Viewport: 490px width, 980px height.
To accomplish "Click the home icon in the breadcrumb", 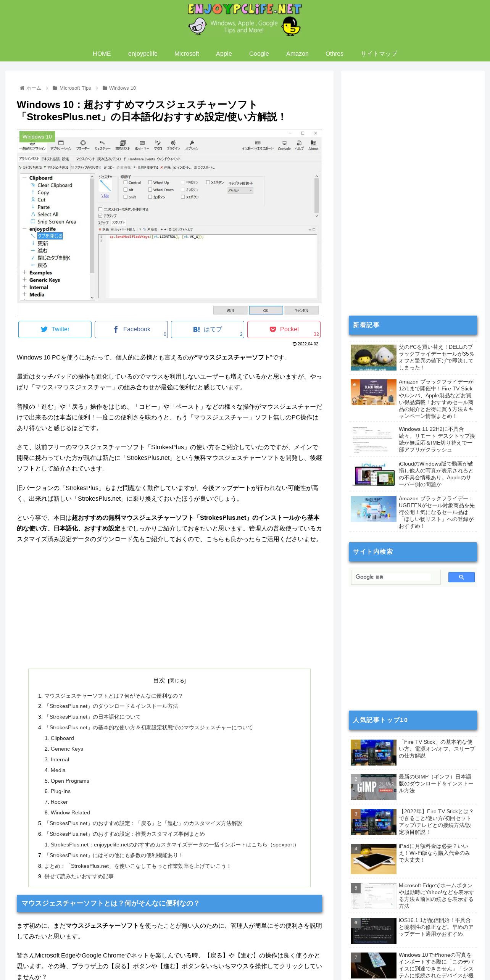I will [22, 88].
